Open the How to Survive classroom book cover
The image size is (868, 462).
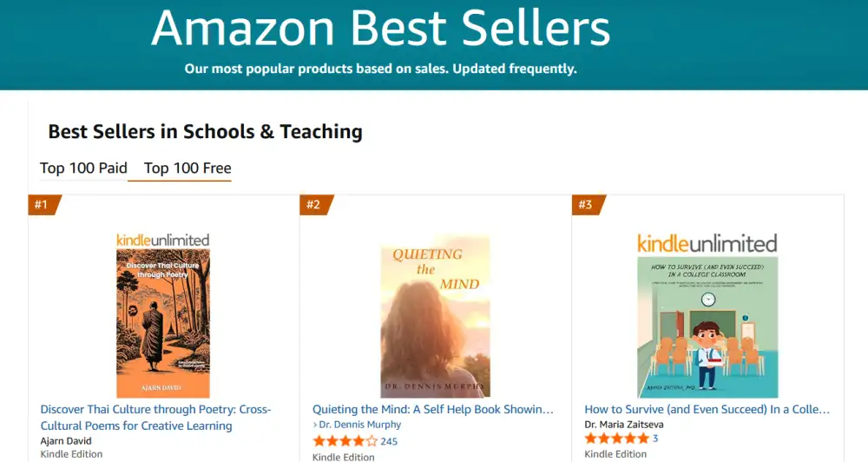(707, 327)
